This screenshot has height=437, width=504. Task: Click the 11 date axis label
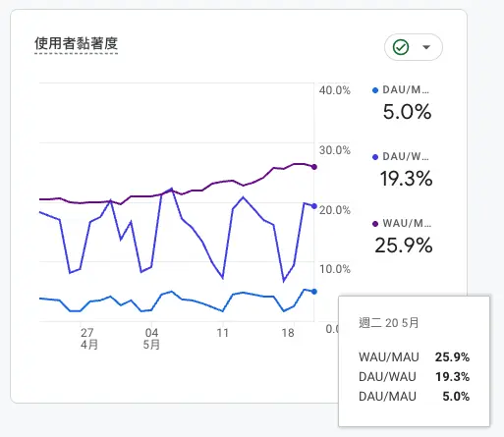coord(223,333)
